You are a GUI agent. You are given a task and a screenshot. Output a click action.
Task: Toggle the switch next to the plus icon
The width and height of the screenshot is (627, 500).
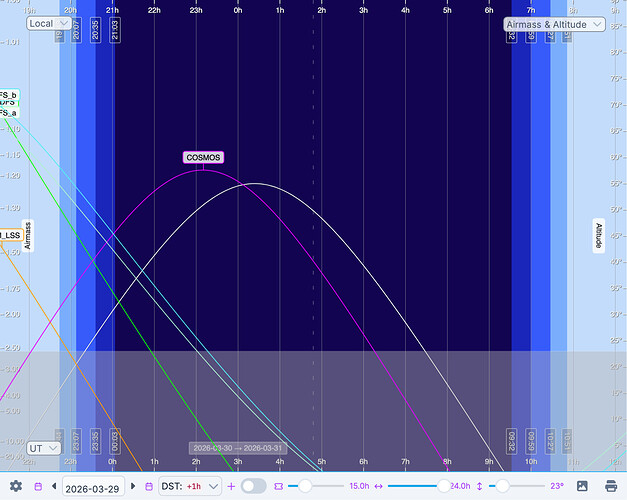tap(254, 486)
